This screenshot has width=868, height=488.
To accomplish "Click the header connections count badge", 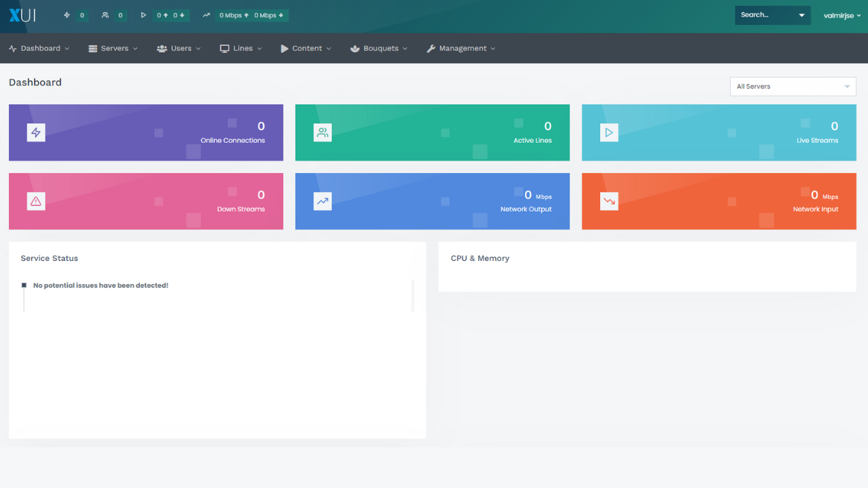I will pyautogui.click(x=82, y=15).
